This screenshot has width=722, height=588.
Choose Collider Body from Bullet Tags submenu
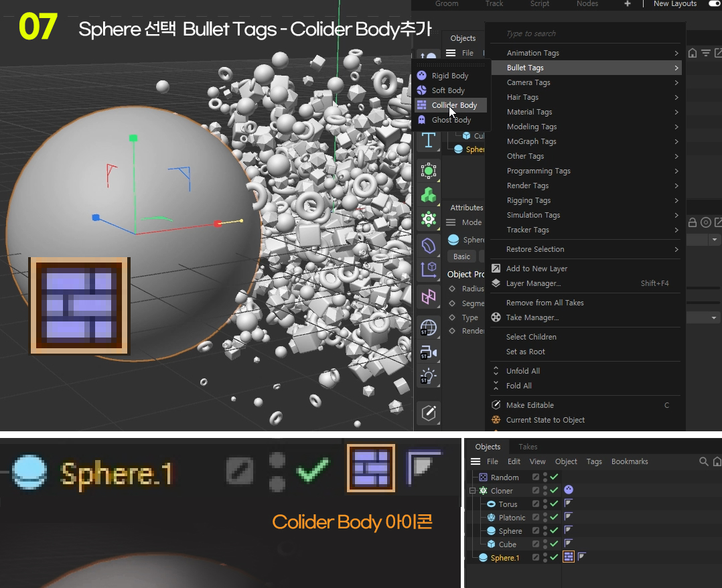click(x=451, y=105)
